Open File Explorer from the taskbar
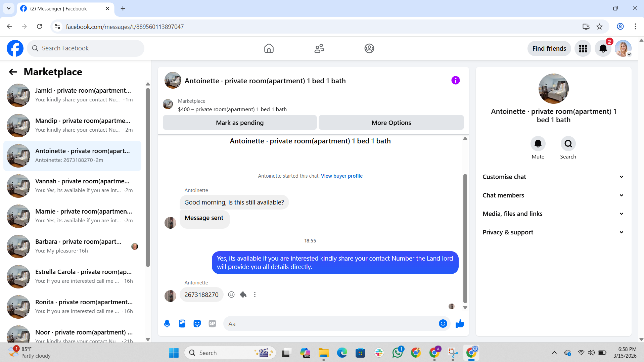 coord(324,353)
